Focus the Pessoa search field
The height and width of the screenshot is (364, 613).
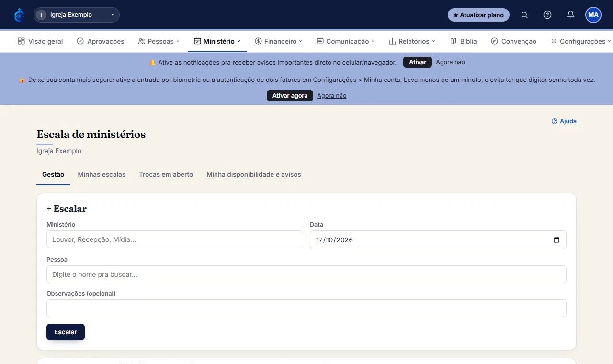[306, 274]
